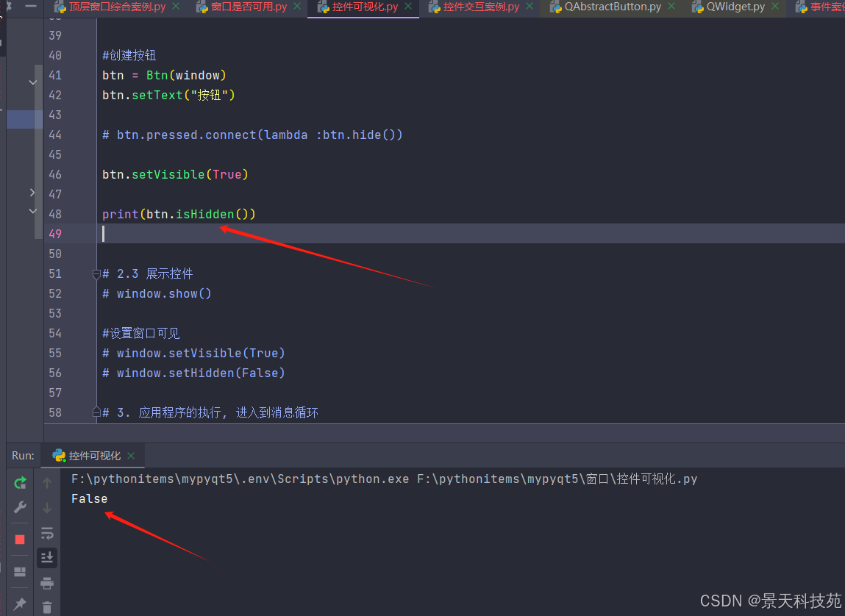Click the btn = Btn(window) code line
This screenshot has width=845, height=616.
(164, 76)
